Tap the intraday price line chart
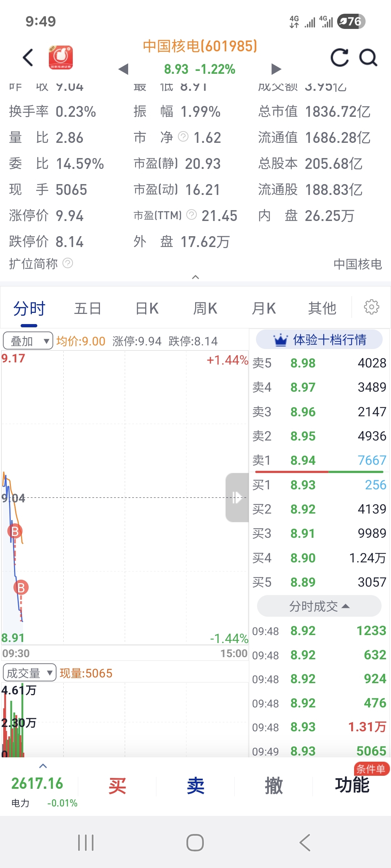This screenshot has height=868, width=391. click(x=125, y=497)
